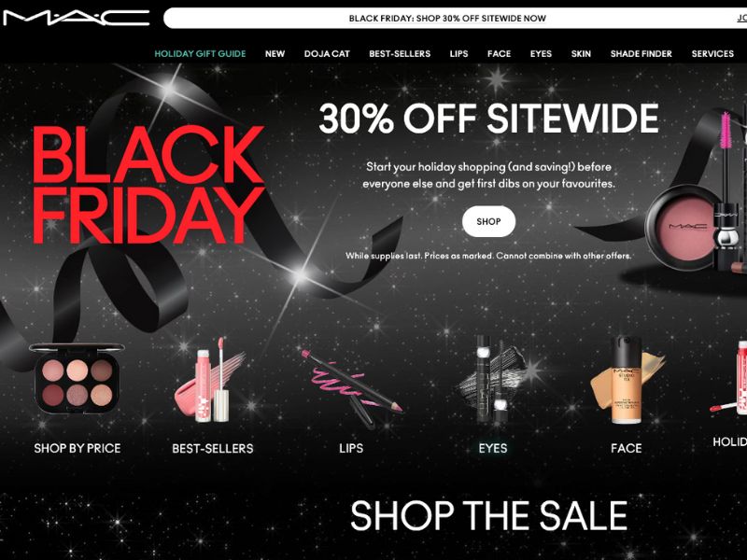Click the white Shop button
Screen dimensions: 747x560
coord(488,221)
